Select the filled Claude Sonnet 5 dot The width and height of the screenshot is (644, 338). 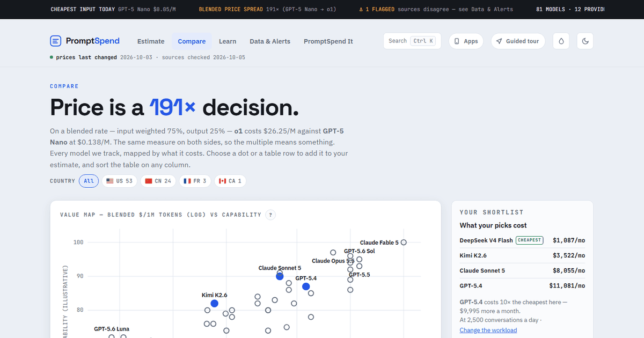pos(280,276)
